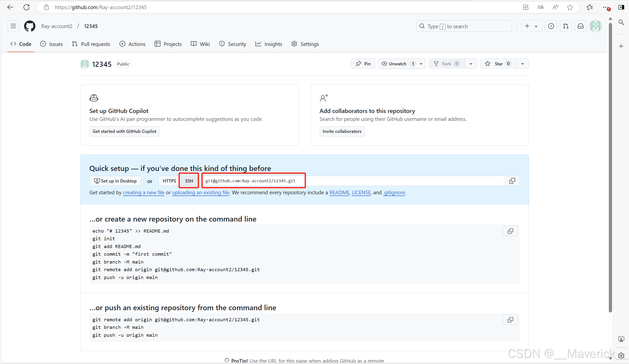
Task: Focus the Type to search field
Action: click(x=464, y=26)
